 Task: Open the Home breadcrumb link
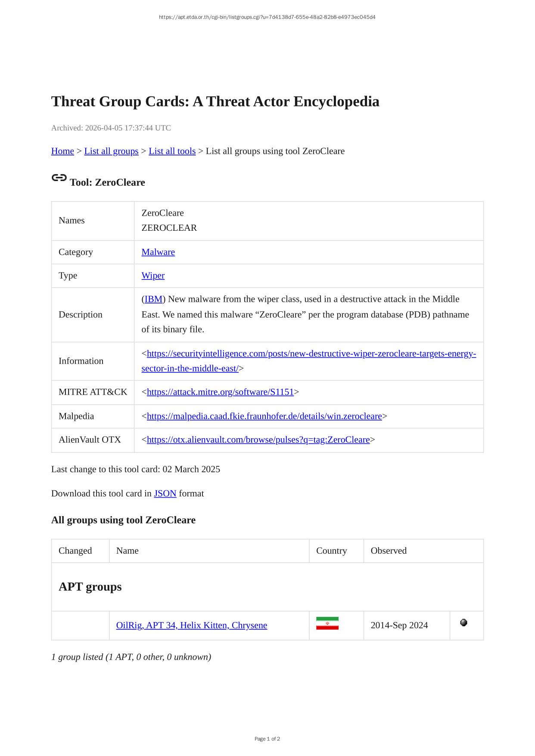62,151
